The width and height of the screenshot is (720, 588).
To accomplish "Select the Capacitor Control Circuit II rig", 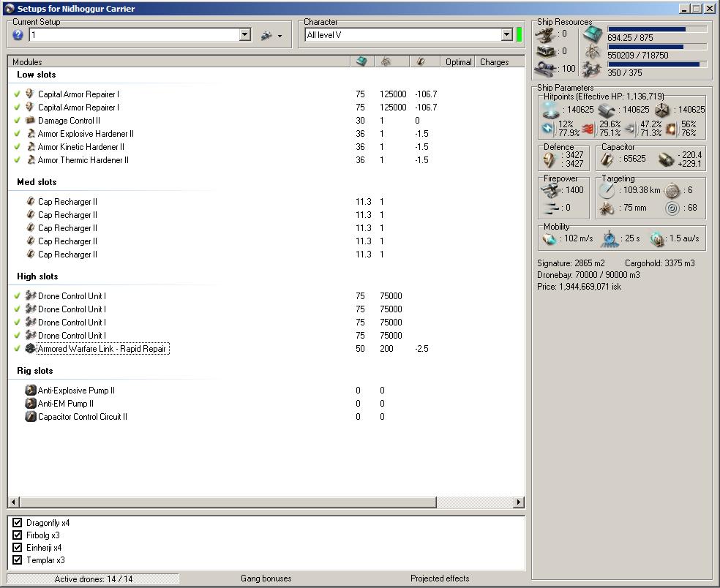I will [x=83, y=417].
